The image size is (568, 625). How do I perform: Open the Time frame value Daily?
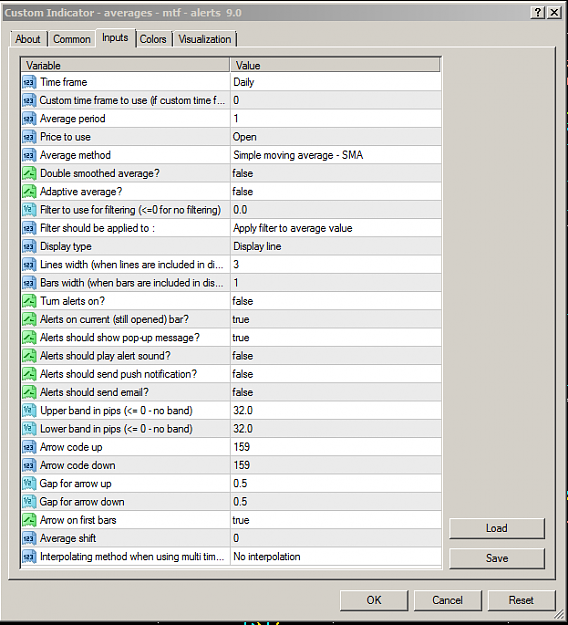coord(336,82)
